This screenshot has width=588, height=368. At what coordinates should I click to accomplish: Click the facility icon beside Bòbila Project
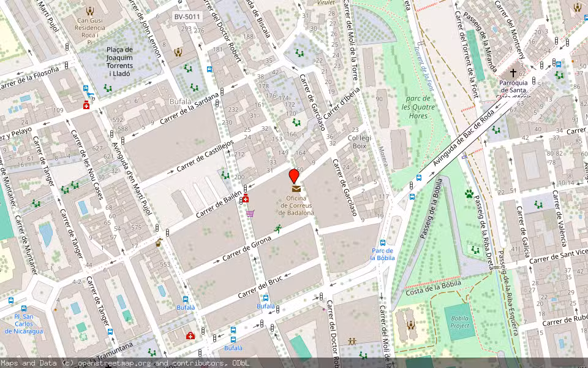pyautogui.click(x=411, y=324)
